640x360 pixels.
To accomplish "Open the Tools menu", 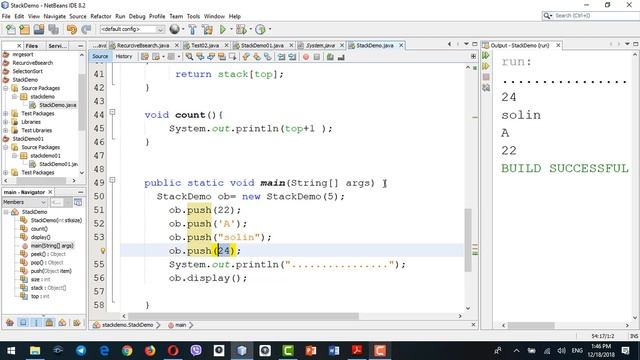I will click(x=193, y=16).
